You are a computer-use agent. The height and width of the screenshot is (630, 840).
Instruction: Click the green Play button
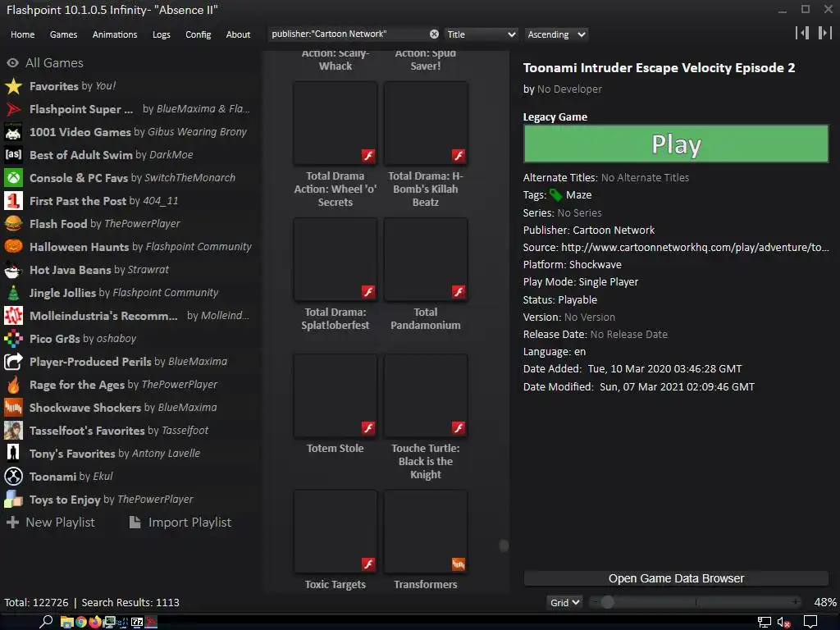coord(676,144)
